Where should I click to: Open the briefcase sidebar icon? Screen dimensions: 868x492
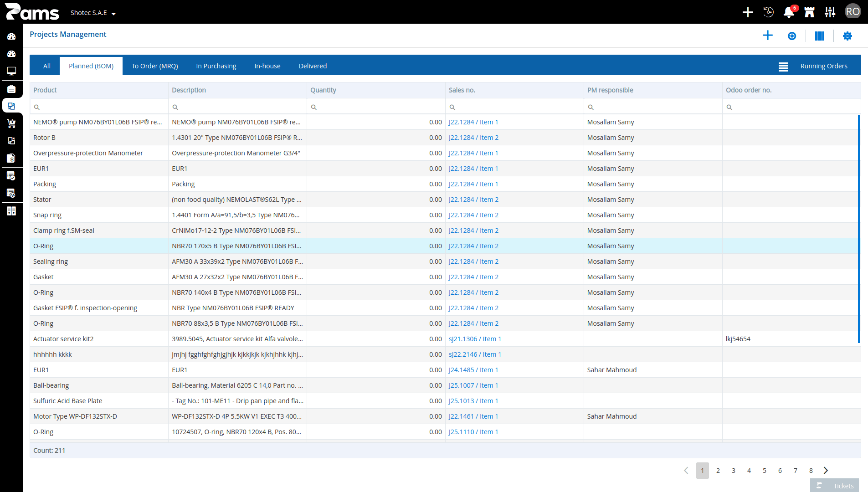tap(11, 88)
